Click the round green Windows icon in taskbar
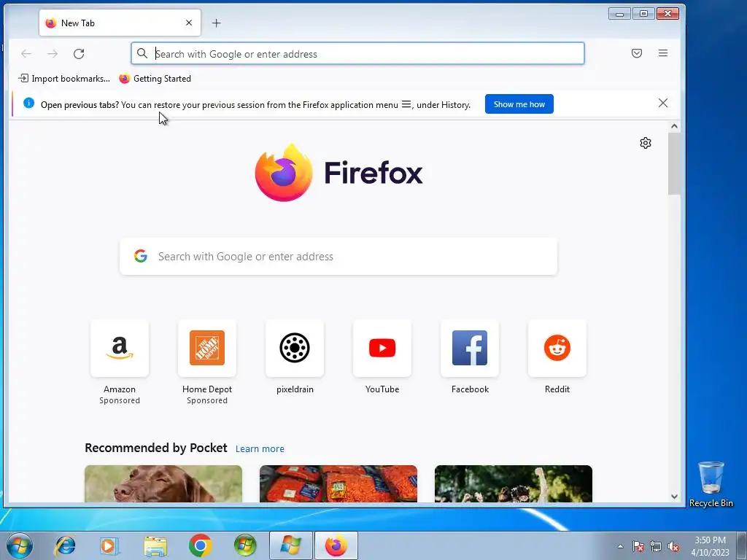Viewport: 747px width, 560px height. point(245,545)
